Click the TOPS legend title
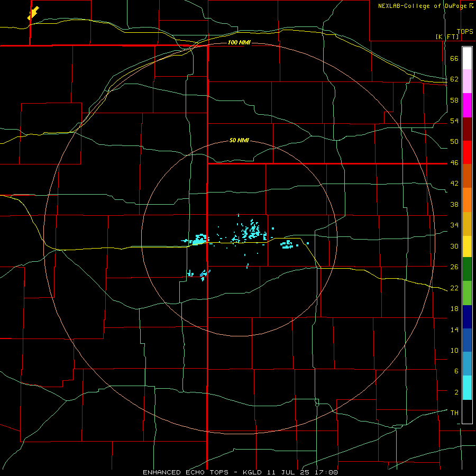The height and width of the screenshot is (476, 476). click(x=465, y=32)
